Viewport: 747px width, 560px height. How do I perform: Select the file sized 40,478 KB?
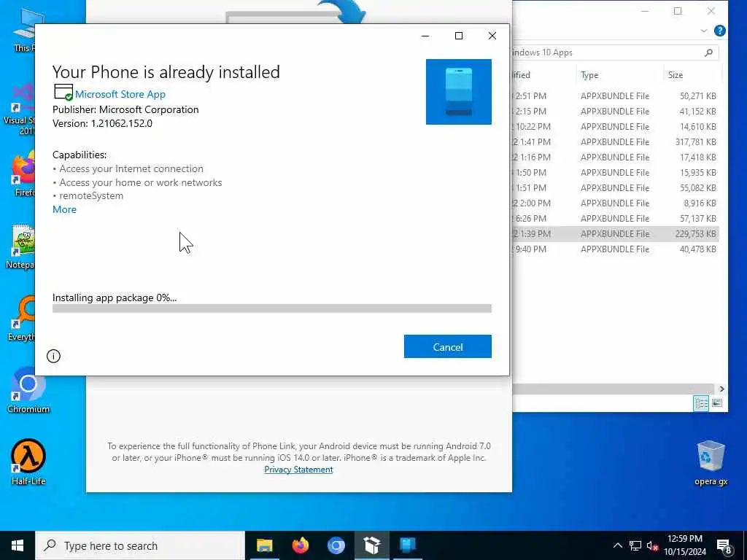click(616, 249)
